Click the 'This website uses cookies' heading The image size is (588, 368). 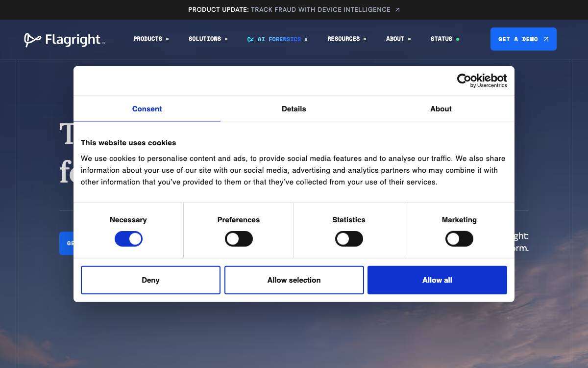pyautogui.click(x=128, y=143)
